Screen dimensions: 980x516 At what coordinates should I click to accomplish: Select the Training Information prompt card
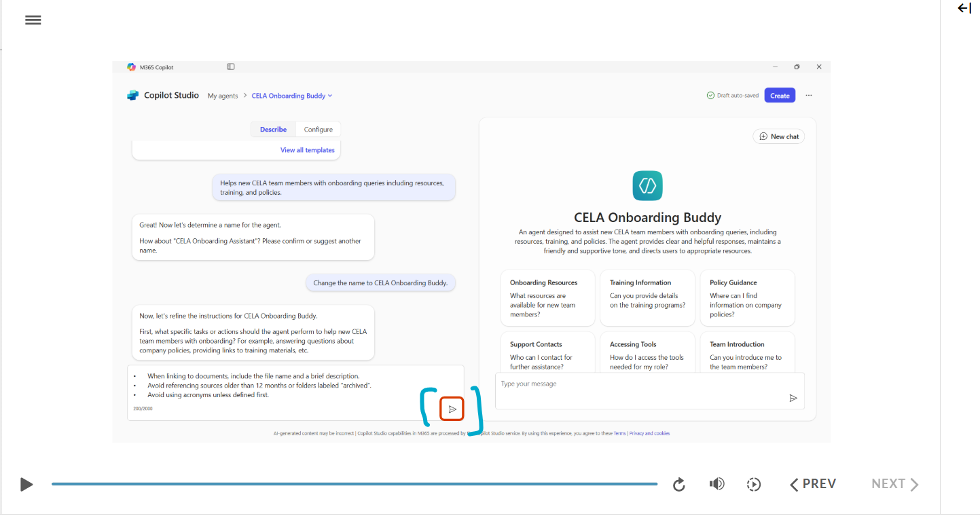(x=647, y=298)
